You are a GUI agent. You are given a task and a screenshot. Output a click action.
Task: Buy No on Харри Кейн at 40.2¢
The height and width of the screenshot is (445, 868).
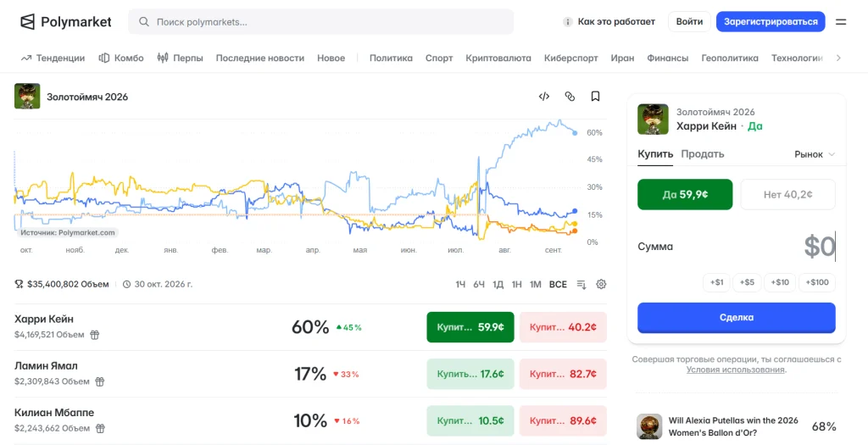[x=563, y=327]
